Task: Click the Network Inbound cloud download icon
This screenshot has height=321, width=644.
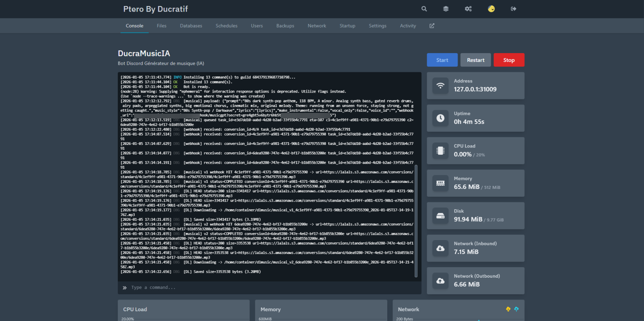Action: [440, 248]
